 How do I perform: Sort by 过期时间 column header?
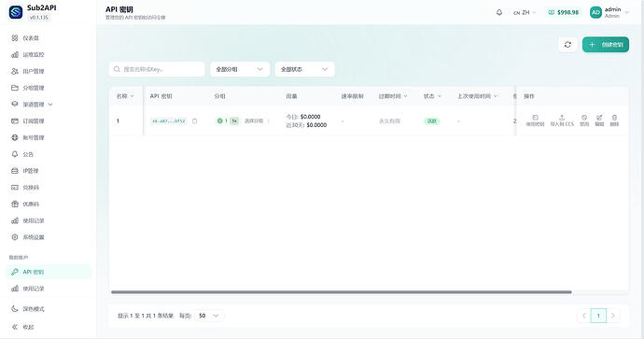coord(393,96)
